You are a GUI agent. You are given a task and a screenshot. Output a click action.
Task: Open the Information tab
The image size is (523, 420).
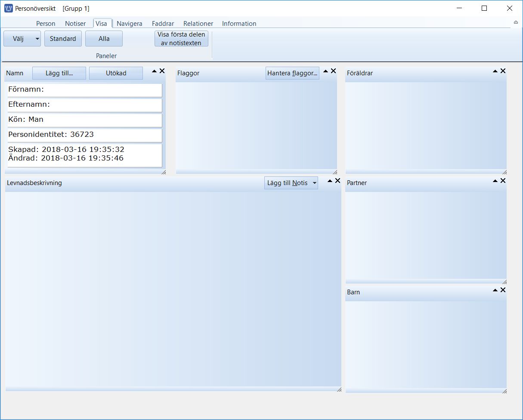239,24
